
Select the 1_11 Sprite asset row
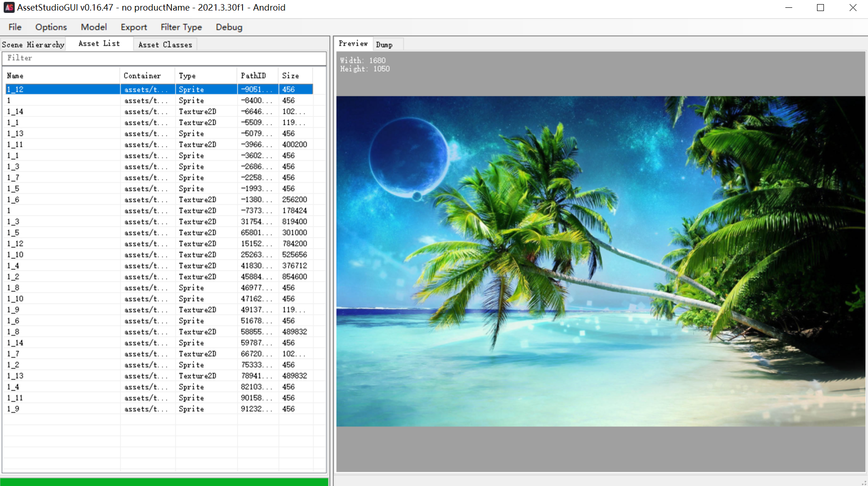[x=159, y=398]
